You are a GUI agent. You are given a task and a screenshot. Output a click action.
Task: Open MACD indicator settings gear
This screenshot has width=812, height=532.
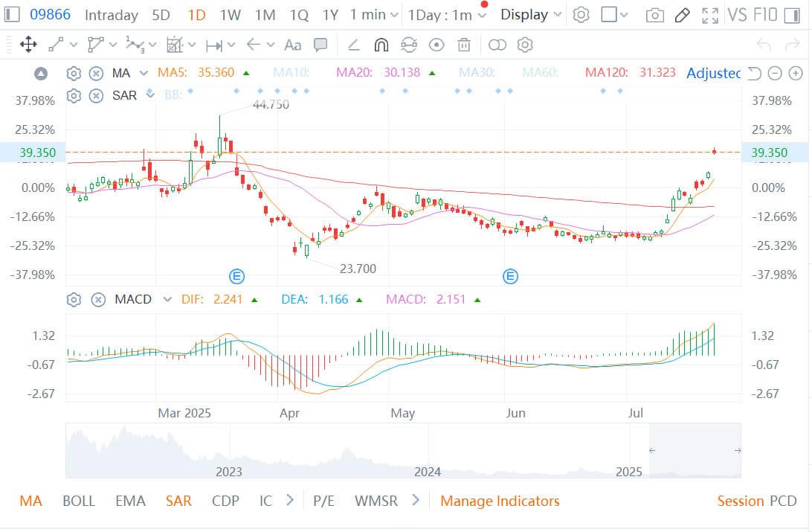coord(74,300)
